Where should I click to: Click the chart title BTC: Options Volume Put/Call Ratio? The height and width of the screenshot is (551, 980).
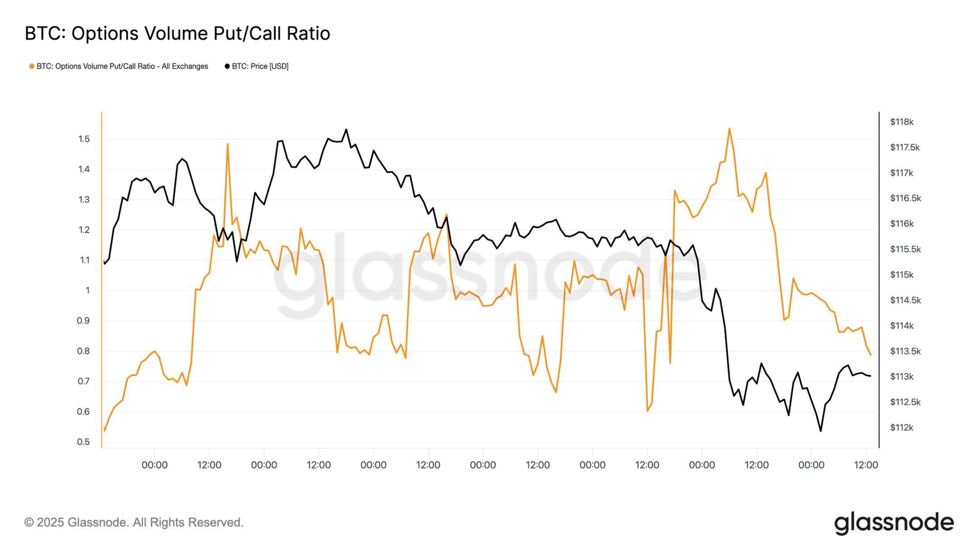click(x=177, y=34)
